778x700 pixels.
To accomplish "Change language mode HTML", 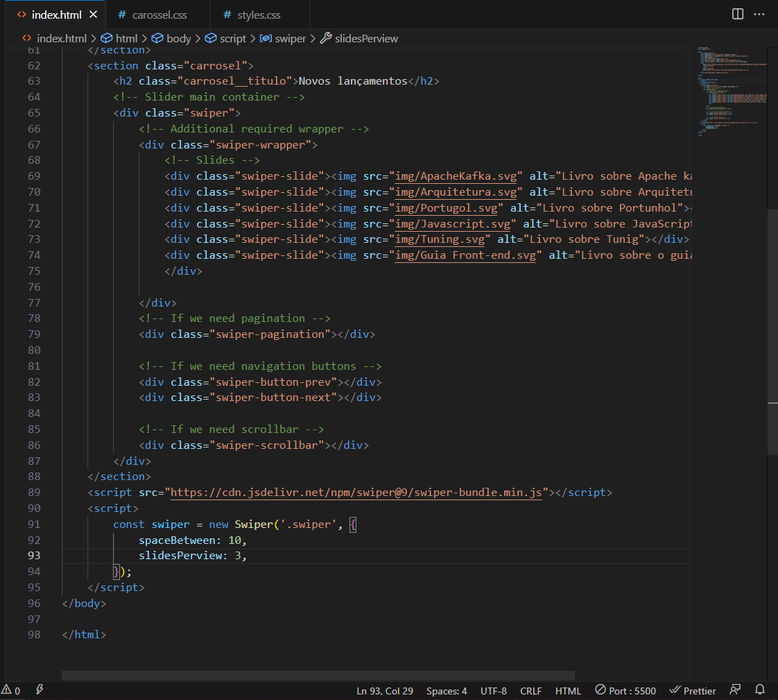I will pos(568,691).
